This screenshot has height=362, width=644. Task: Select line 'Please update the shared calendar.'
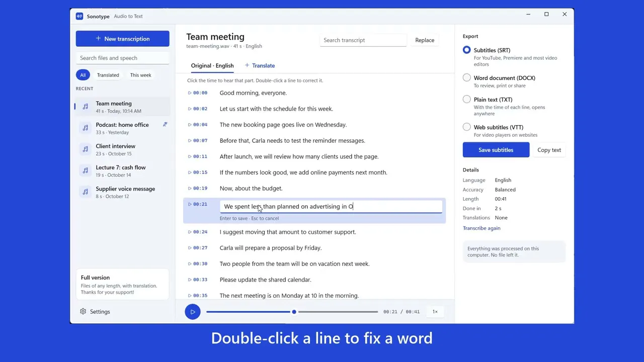tap(266, 280)
